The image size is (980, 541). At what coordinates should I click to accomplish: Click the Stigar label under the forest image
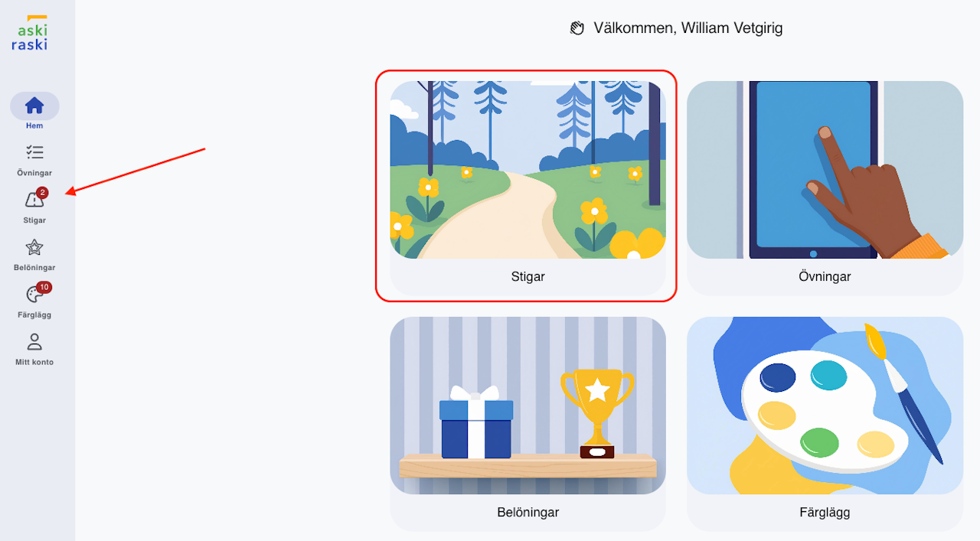coord(528,277)
